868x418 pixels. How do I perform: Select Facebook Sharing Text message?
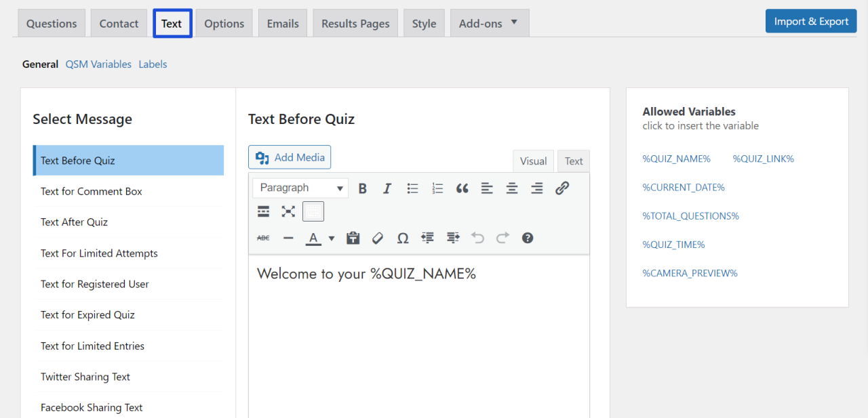(128, 408)
